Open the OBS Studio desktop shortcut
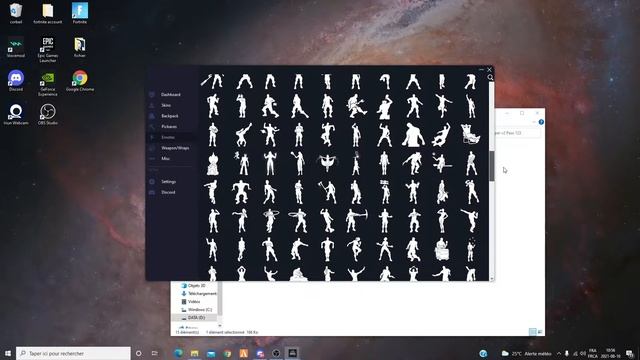Viewport: 640px width, 360px height. coord(48,114)
